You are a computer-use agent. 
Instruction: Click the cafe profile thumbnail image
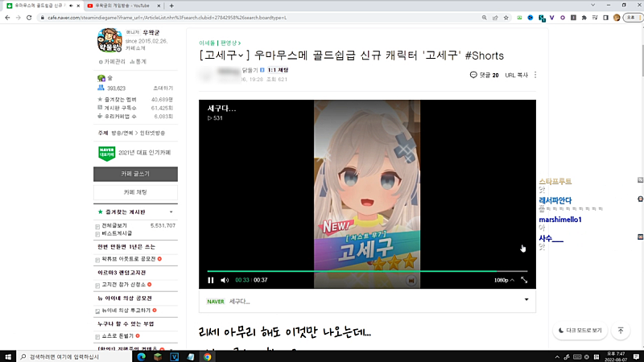click(x=109, y=40)
